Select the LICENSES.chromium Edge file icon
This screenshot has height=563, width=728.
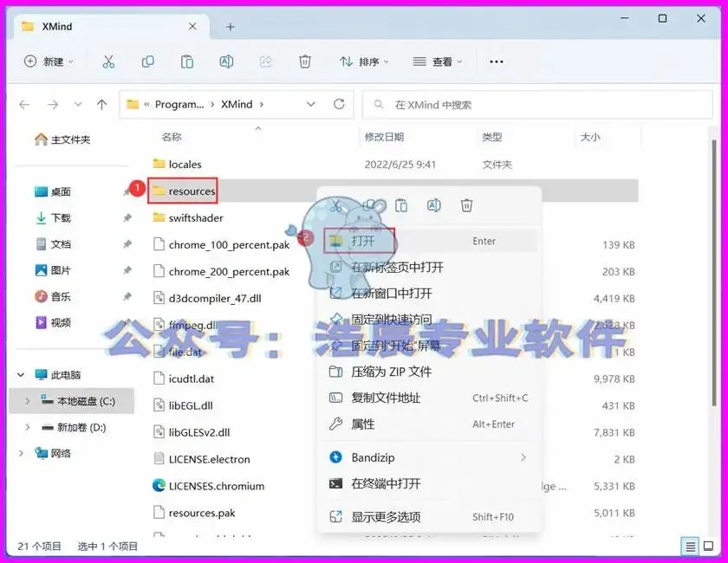(159, 486)
